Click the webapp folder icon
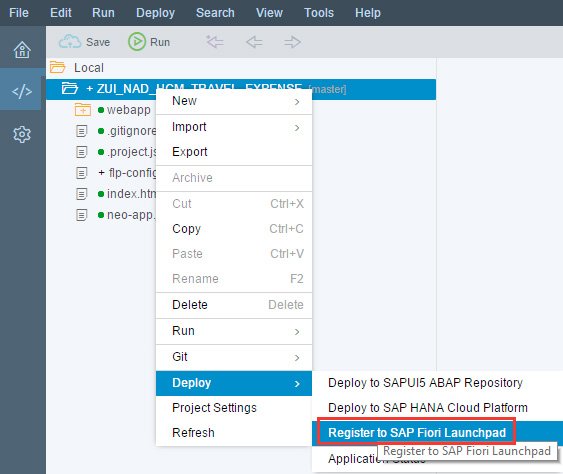The height and width of the screenshot is (474, 563). 83,110
